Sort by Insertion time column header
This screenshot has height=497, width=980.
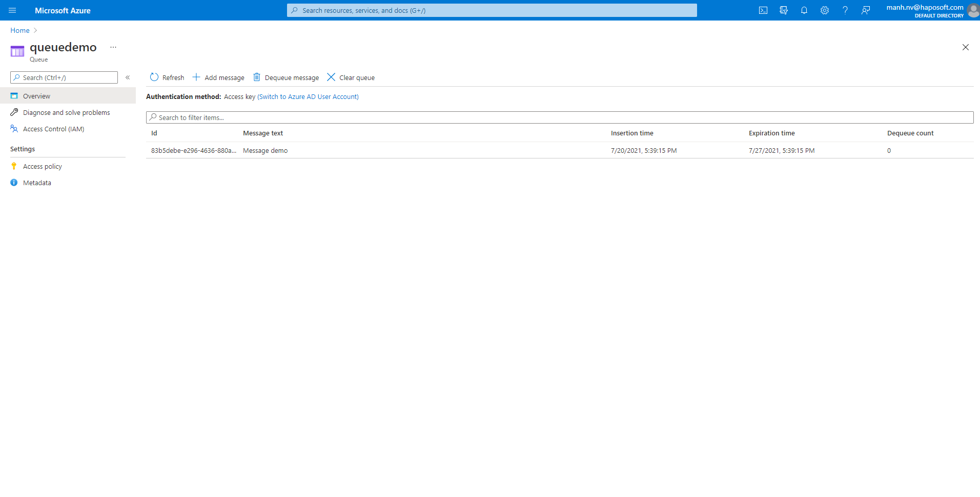(x=632, y=133)
